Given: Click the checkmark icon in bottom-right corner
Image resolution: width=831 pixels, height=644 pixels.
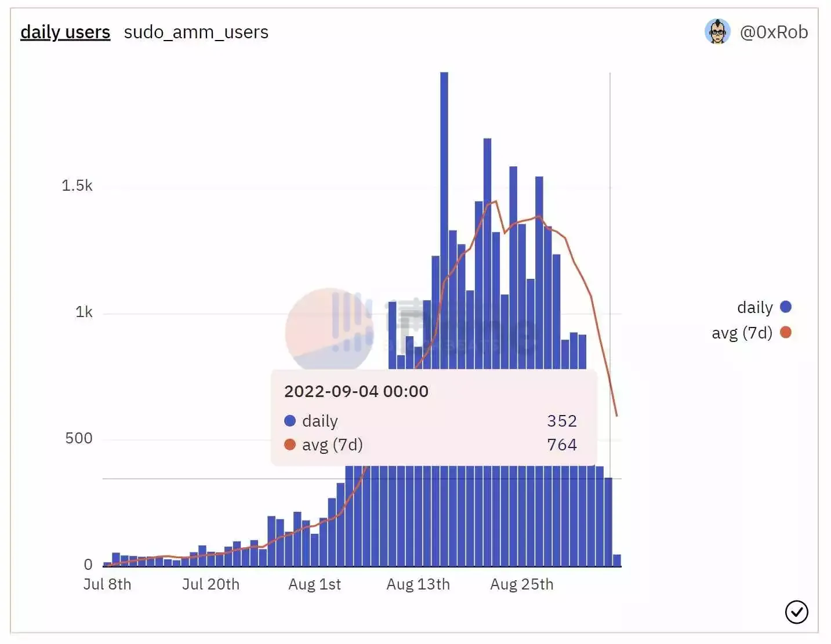Looking at the screenshot, I should point(796,612).
